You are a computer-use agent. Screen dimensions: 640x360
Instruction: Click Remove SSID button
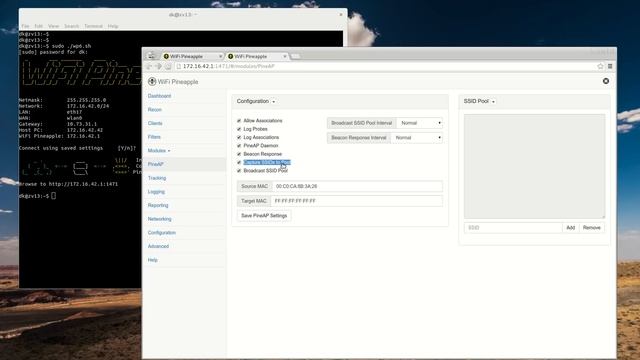coord(591,228)
